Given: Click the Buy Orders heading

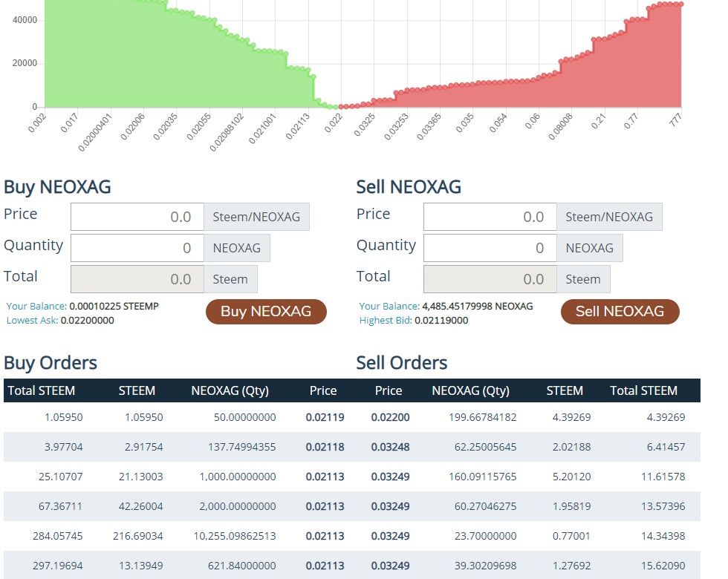Looking at the screenshot, I should click(51, 363).
